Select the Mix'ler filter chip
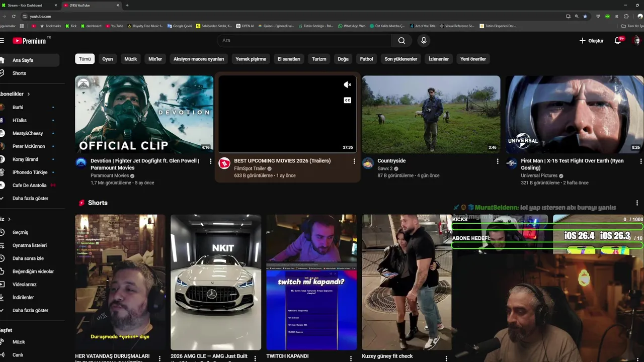The height and width of the screenshot is (362, 644). coord(155,59)
